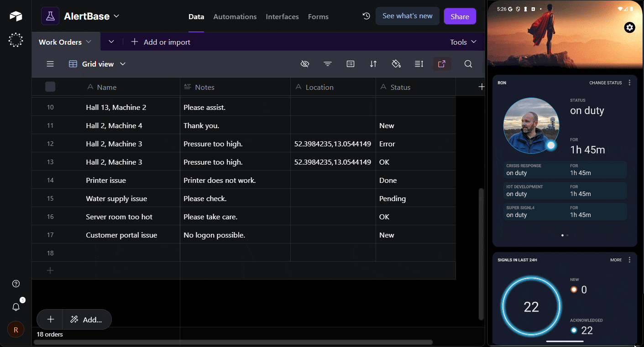Screen dimensions: 644x347
Task: Open the Hide fields eye icon
Action: point(305,64)
